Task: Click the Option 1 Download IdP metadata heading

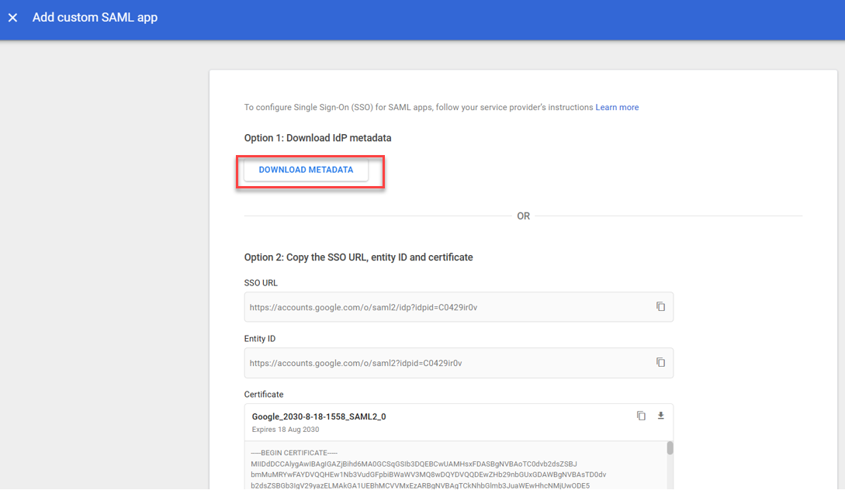Action: pos(317,138)
